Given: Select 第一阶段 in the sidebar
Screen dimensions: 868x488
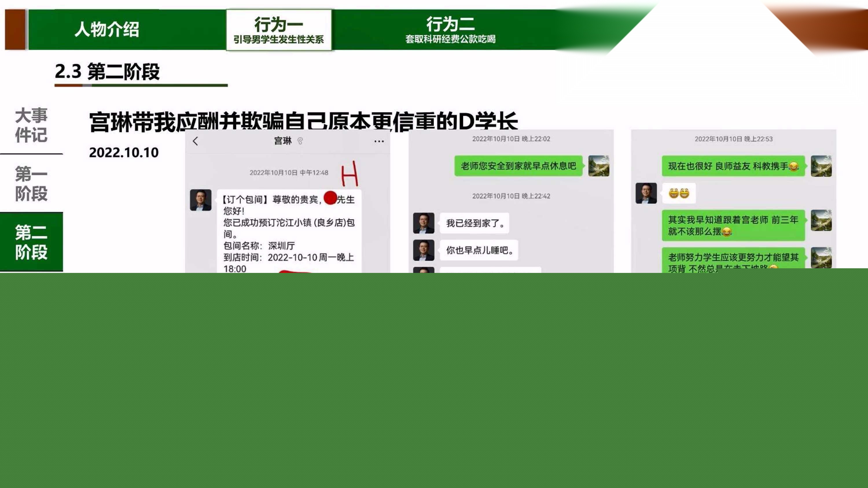Looking at the screenshot, I should pos(31,183).
